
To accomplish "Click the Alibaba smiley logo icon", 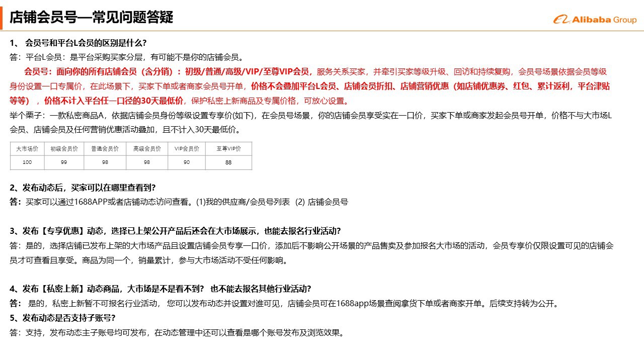I will (x=561, y=20).
